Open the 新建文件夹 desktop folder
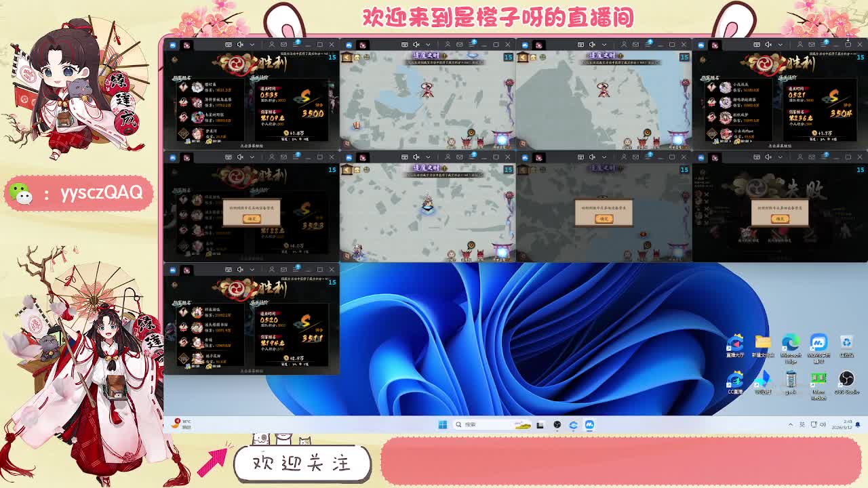Image resolution: width=868 pixels, height=488 pixels. 763,345
